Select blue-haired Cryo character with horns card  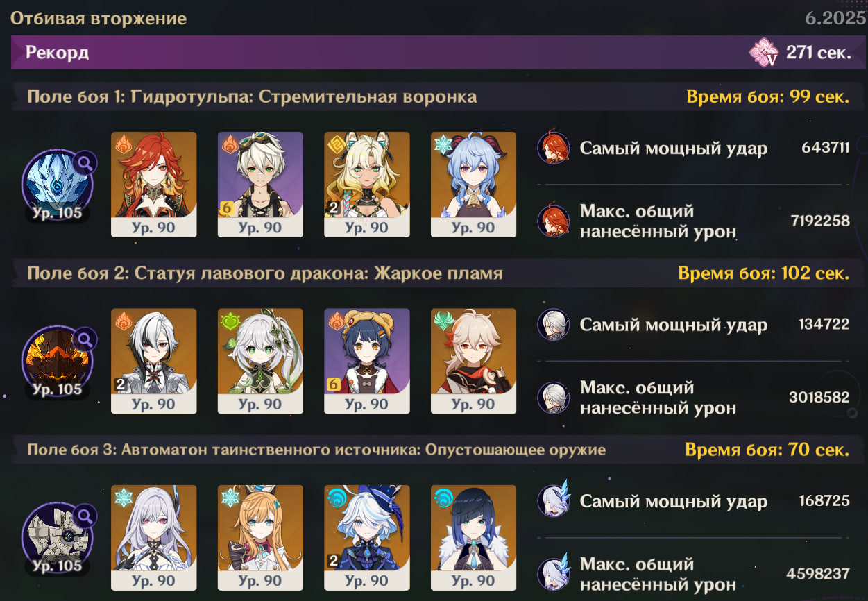[x=473, y=185]
